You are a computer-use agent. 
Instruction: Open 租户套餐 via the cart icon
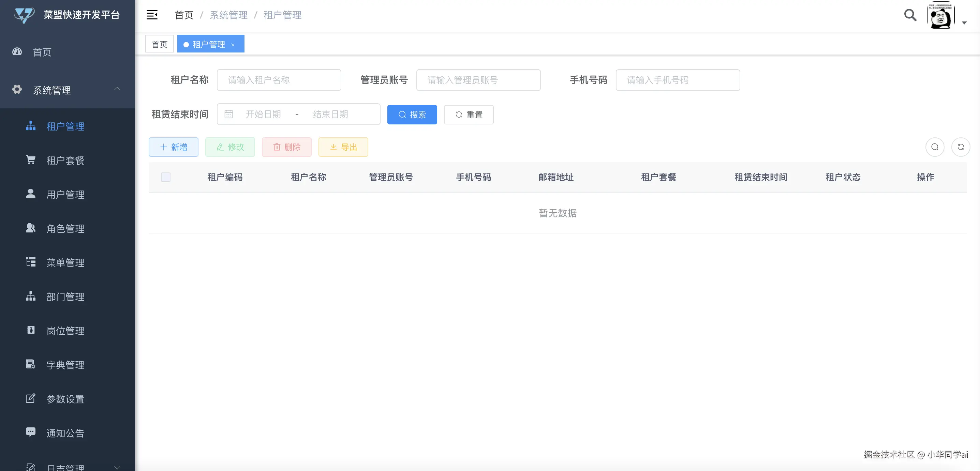[x=30, y=160]
